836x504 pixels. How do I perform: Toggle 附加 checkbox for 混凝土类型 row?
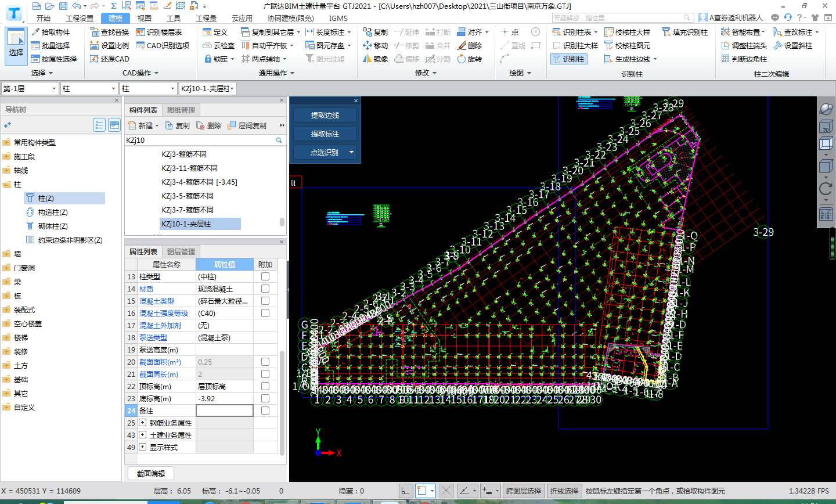pos(265,301)
